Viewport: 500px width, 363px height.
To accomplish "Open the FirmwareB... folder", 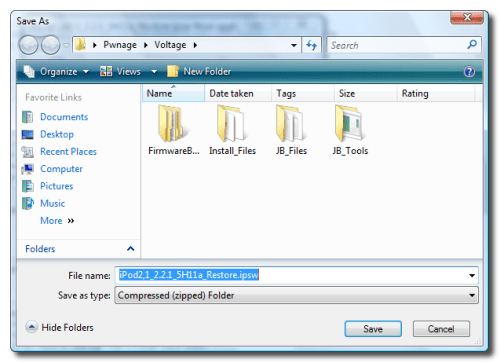I will tap(173, 130).
